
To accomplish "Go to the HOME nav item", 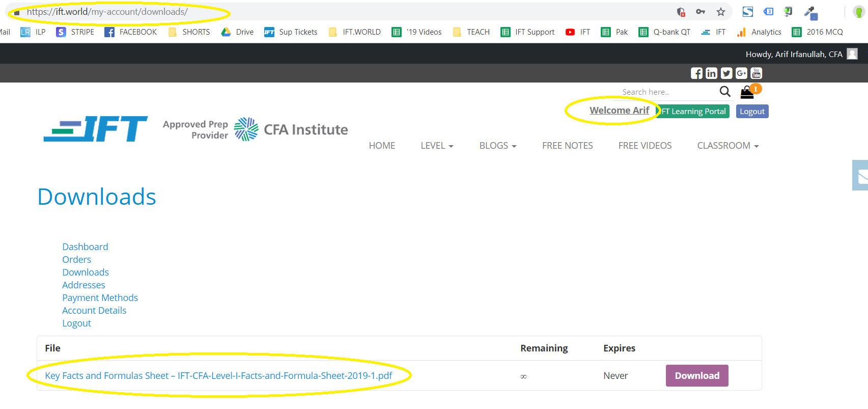I will point(382,146).
